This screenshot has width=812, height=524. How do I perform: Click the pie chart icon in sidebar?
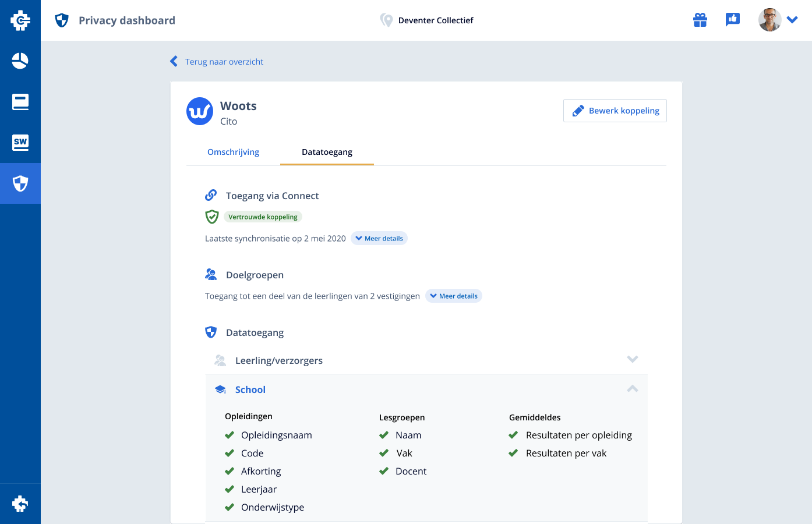tap(20, 61)
